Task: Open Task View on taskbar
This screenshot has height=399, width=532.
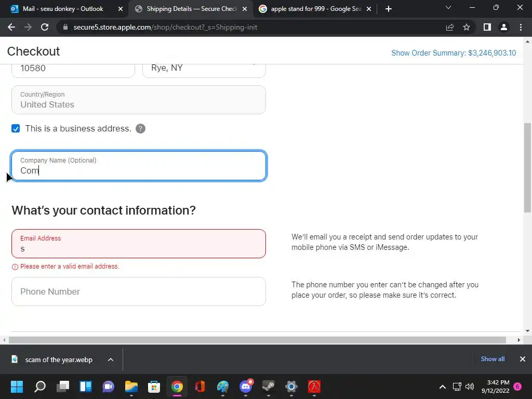Action: tap(63, 387)
